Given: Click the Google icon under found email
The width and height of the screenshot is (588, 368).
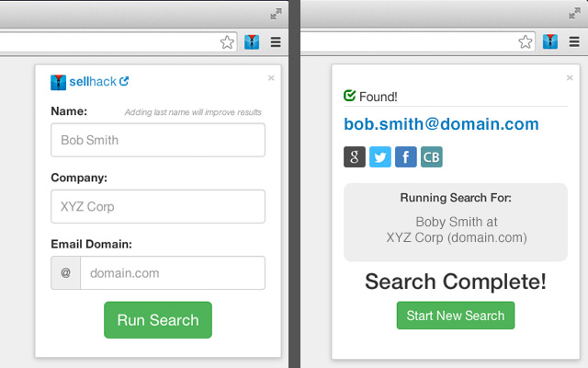Looking at the screenshot, I should click(355, 157).
